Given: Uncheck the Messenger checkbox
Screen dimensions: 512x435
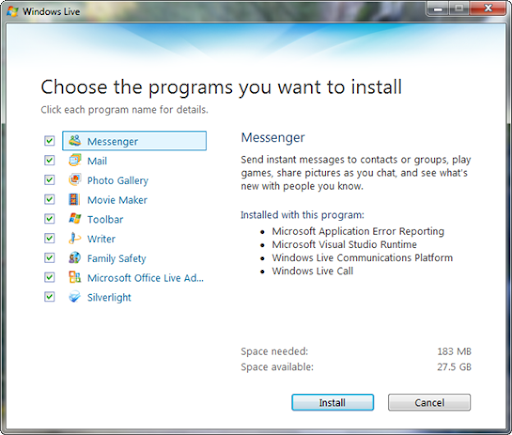Looking at the screenshot, I should coord(49,141).
